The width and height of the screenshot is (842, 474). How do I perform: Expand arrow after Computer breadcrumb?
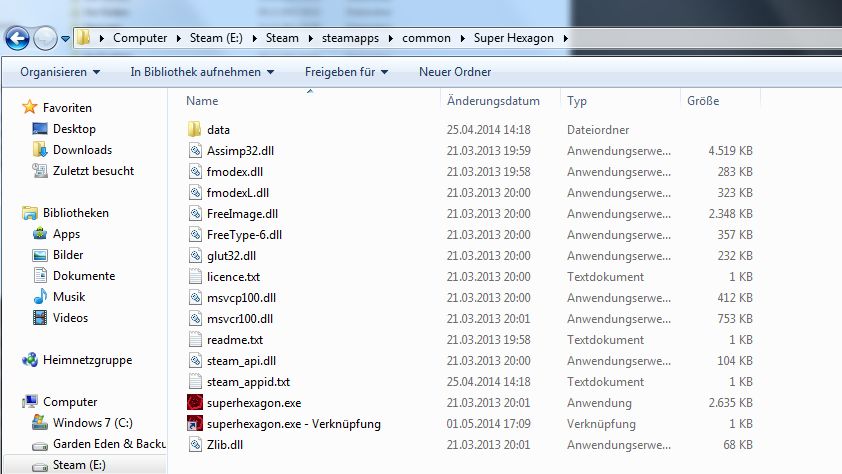[x=178, y=38]
